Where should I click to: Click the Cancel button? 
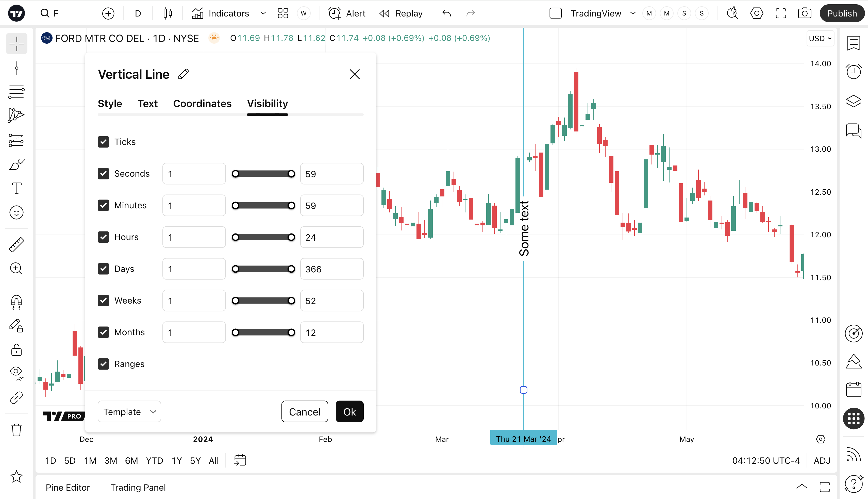(304, 412)
